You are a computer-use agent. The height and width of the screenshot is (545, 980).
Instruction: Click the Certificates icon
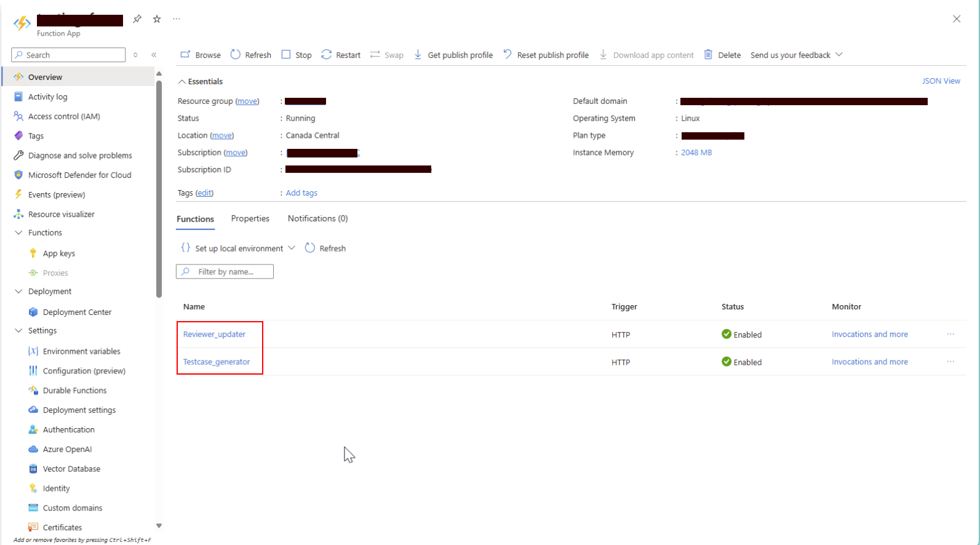(33, 527)
